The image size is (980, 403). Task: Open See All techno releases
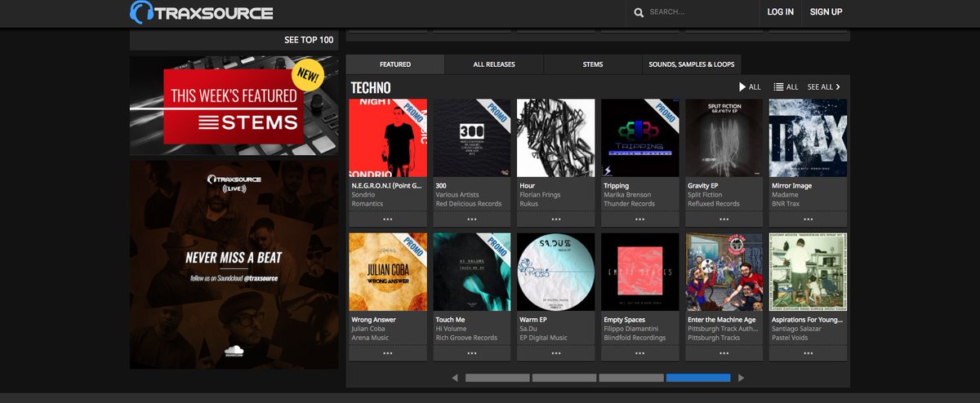click(x=824, y=86)
